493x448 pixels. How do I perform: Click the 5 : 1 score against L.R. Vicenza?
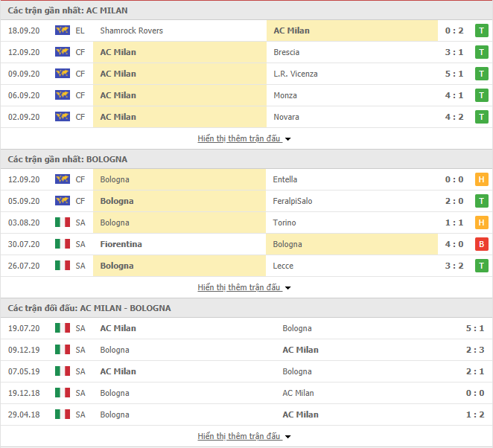[x=454, y=74]
